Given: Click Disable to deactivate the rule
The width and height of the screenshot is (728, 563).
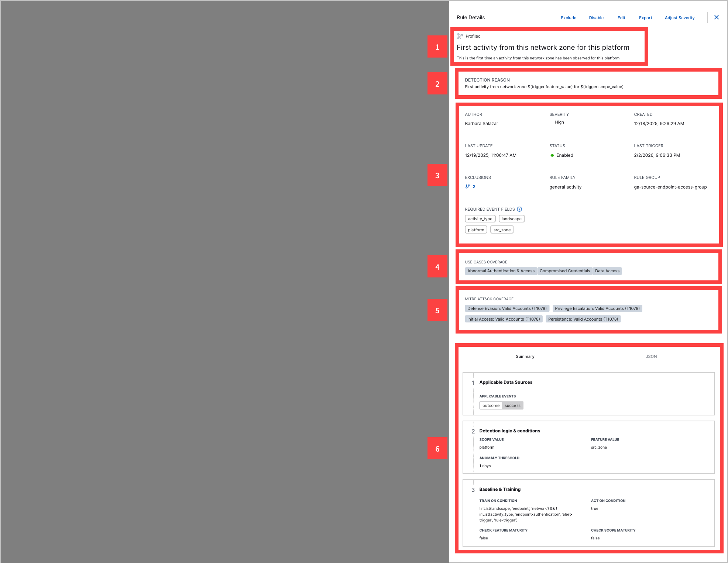Looking at the screenshot, I should tap(596, 18).
